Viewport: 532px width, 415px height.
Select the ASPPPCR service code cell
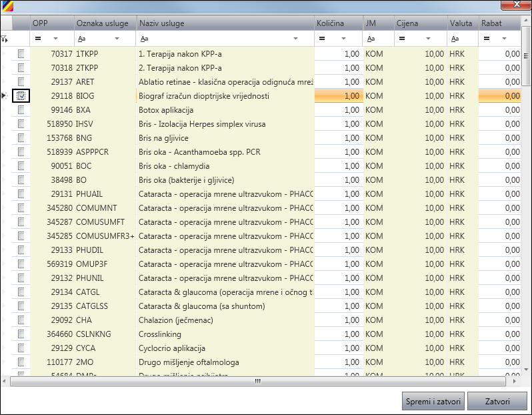point(105,152)
